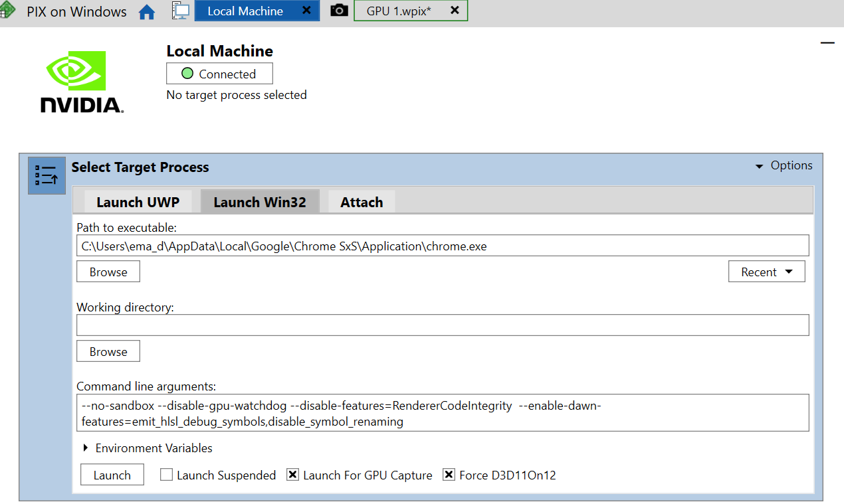
Task: Click the Command line arguments field
Action: point(443,413)
